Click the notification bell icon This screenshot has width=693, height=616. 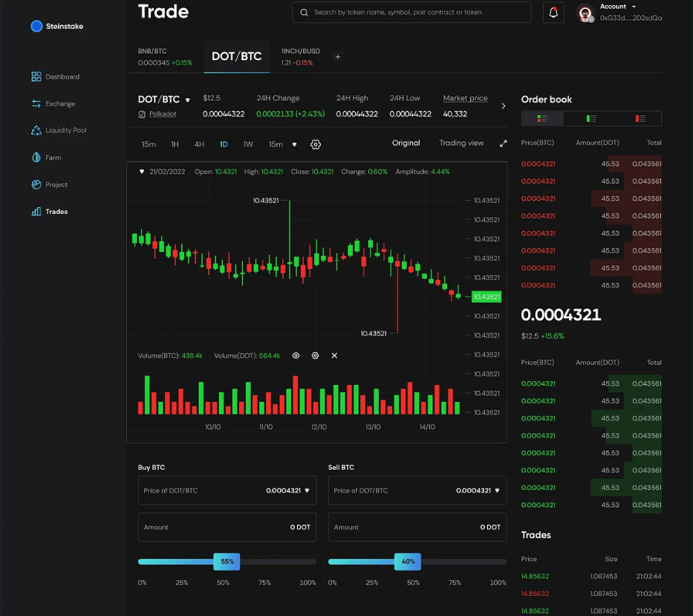pos(553,13)
